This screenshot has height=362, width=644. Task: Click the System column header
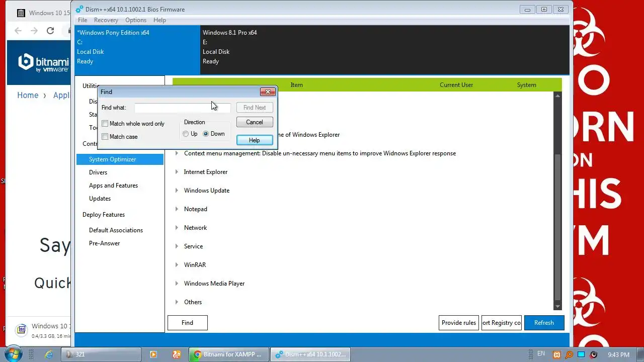(x=526, y=85)
